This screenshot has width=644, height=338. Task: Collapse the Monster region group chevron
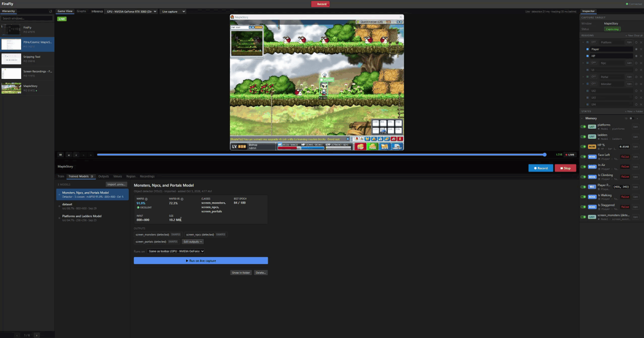pos(583,84)
